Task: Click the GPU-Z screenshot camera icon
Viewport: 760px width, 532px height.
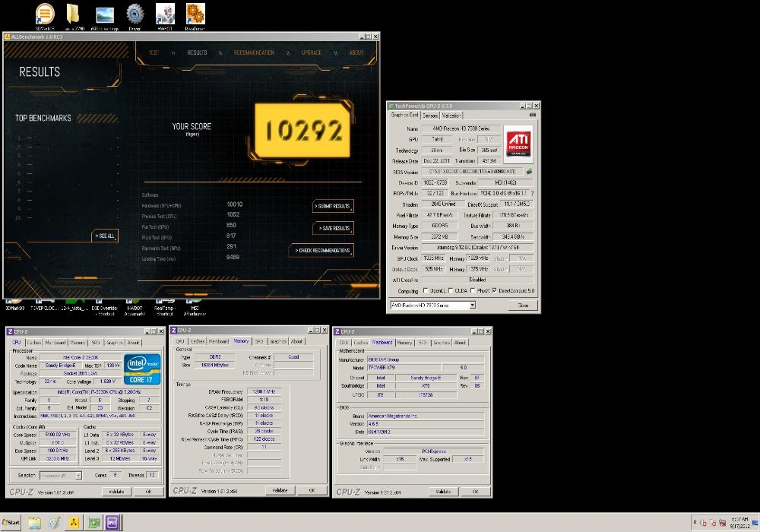Action: click(532, 115)
